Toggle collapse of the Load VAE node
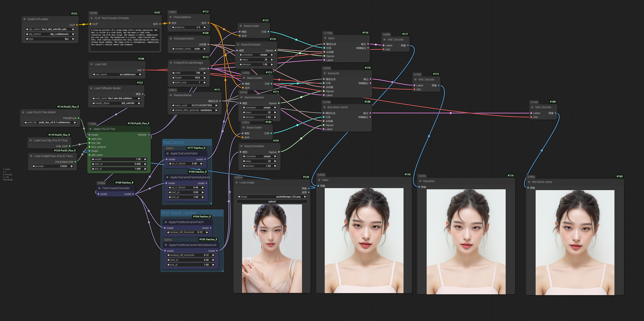Image resolution: width=644 pixels, height=321 pixels. (91, 64)
